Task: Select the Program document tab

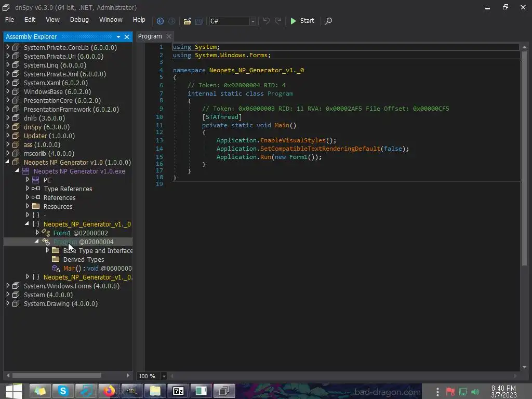Action: click(150, 36)
